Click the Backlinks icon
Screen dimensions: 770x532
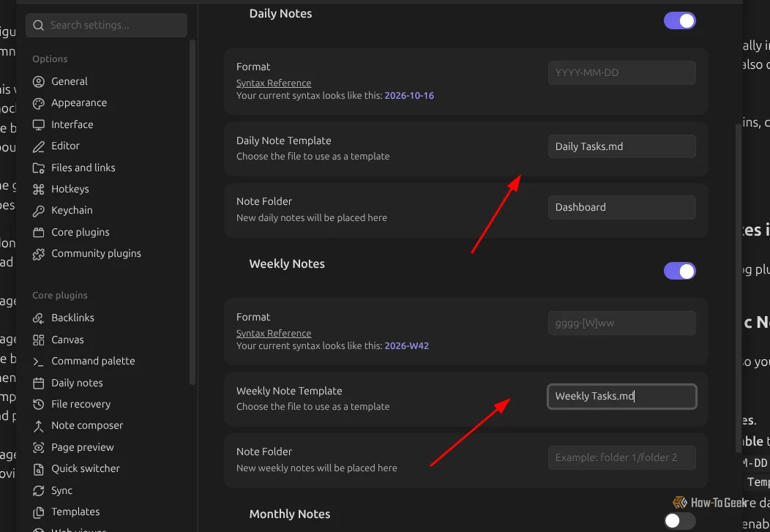click(x=38, y=318)
